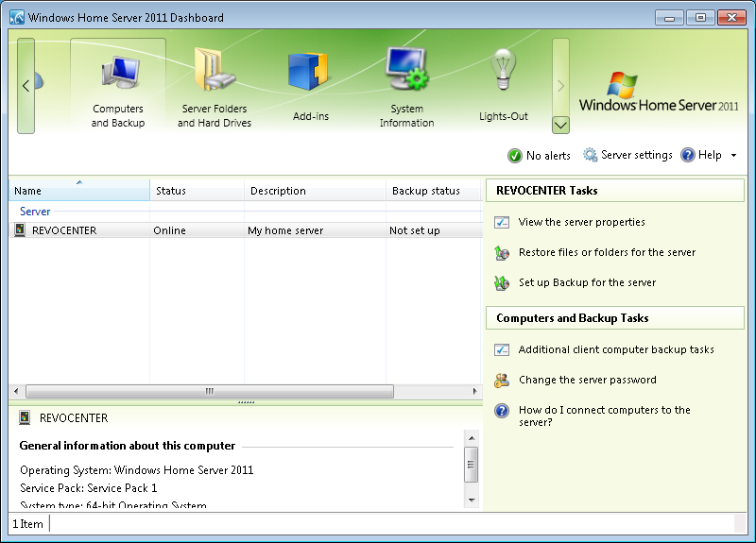Click the Set up Backup task icon
756x543 pixels.
click(502, 282)
